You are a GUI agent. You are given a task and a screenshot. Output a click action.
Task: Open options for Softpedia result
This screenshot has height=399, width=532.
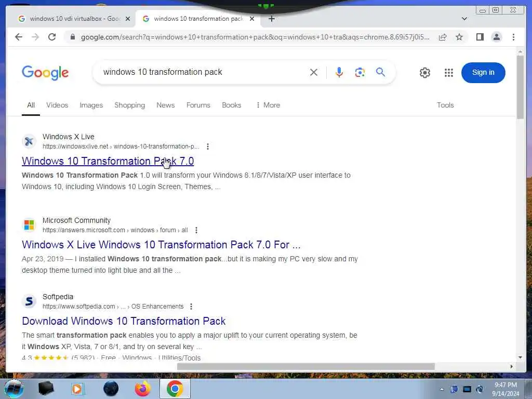coord(191,307)
